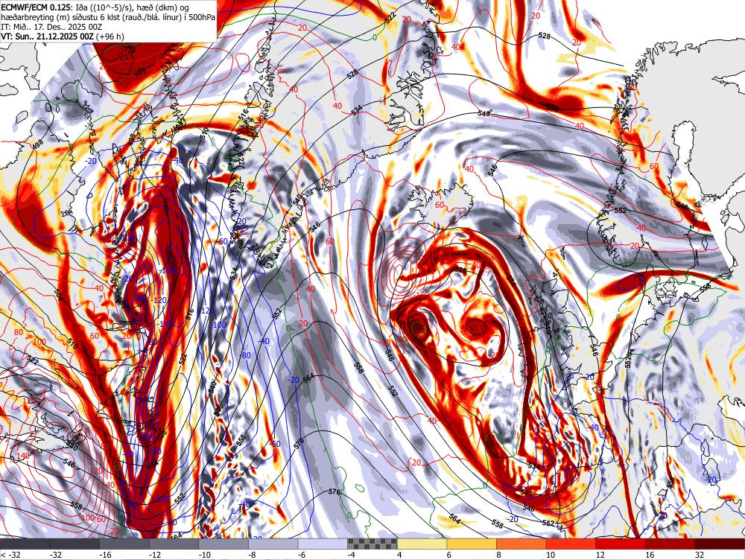The height and width of the screenshot is (560, 745).
Task: Click the "570" height contour label
Action: coord(299,444)
